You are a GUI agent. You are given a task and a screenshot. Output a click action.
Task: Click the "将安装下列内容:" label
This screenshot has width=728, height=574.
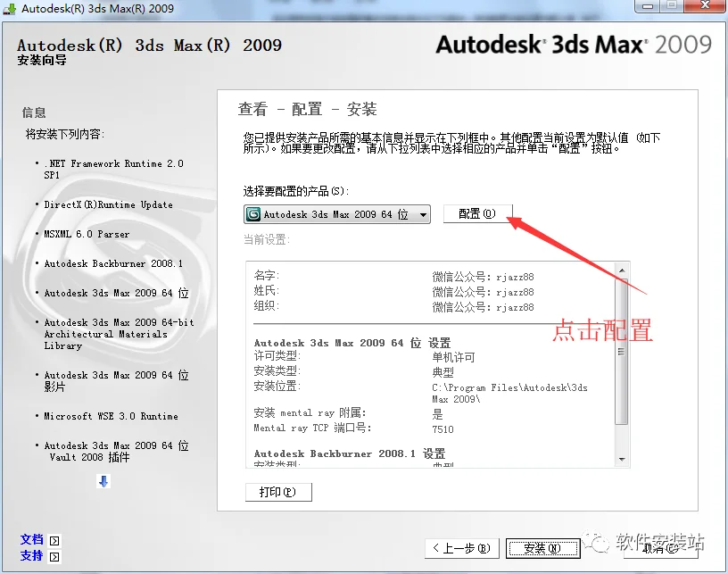(65, 134)
